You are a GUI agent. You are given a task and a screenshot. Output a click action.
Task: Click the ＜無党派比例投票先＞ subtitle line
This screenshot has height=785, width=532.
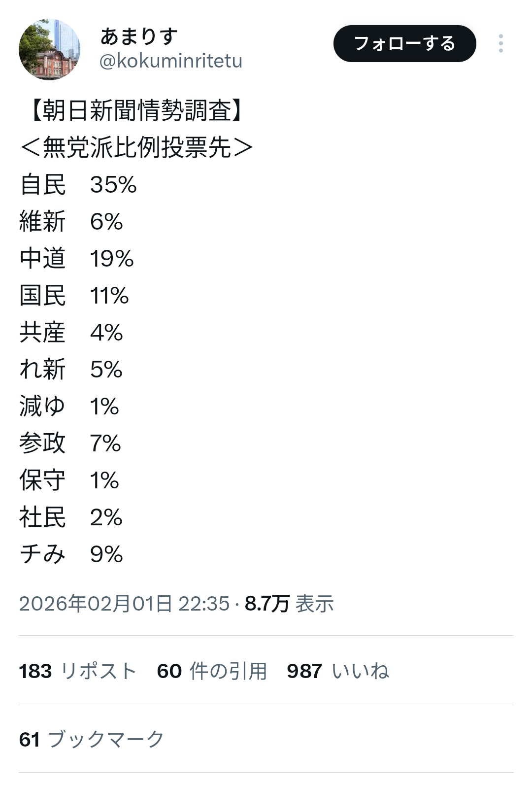coord(136,147)
